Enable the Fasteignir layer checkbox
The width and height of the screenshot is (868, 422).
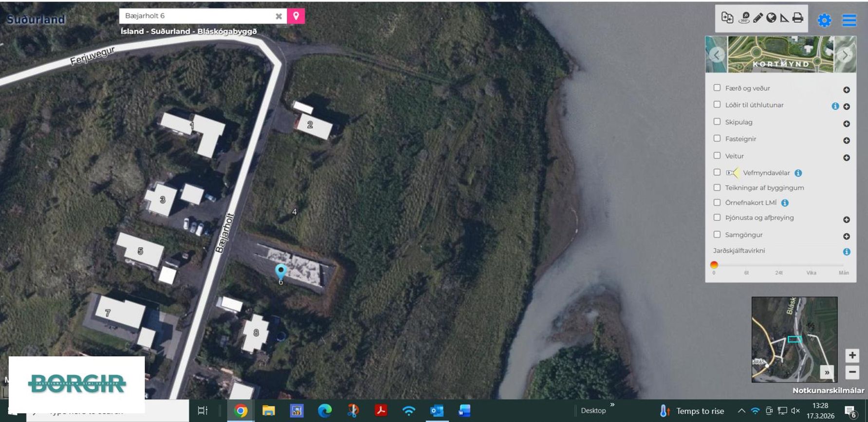pos(717,139)
